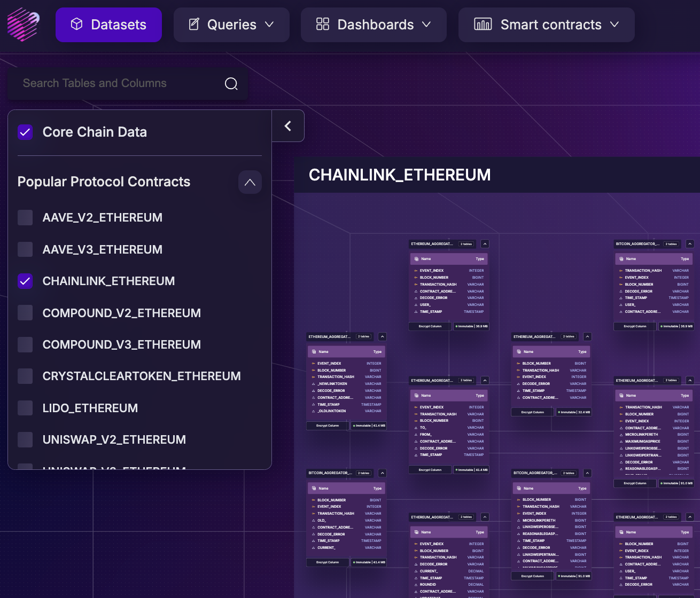
Task: Collapse the card containing ROUNDID column
Action: tap(485, 517)
